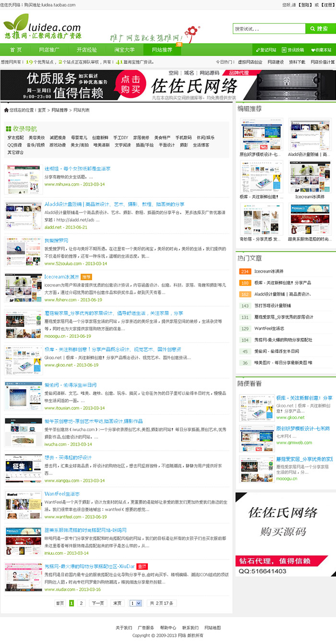336x644 pixels.
Task: Select the QQ资源 category
Action: pos(14,145)
